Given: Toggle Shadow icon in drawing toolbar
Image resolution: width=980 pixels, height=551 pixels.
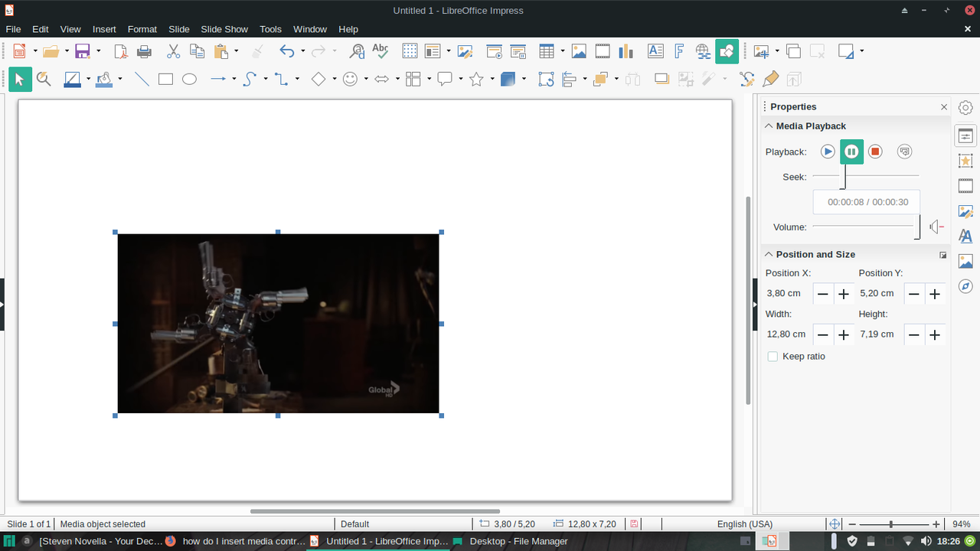Looking at the screenshot, I should [661, 79].
